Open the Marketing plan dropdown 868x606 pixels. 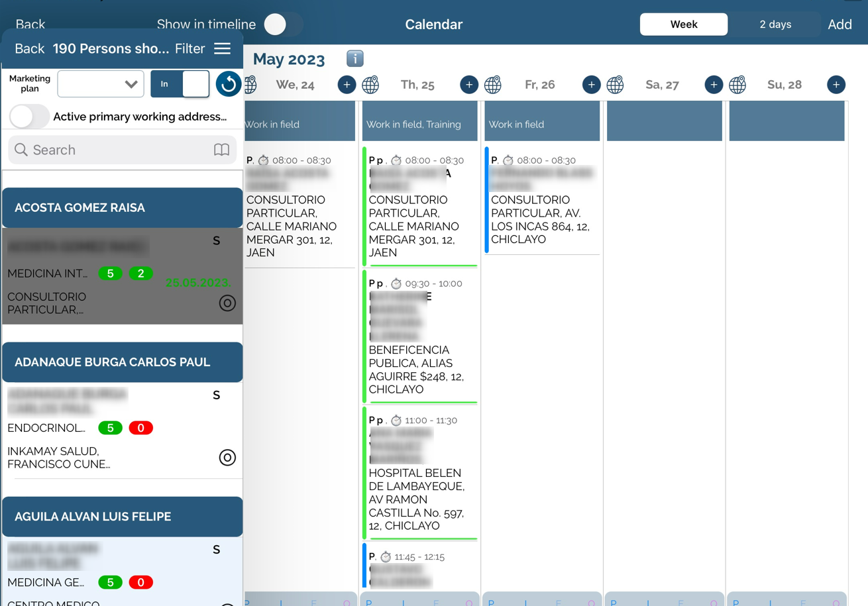(x=101, y=84)
